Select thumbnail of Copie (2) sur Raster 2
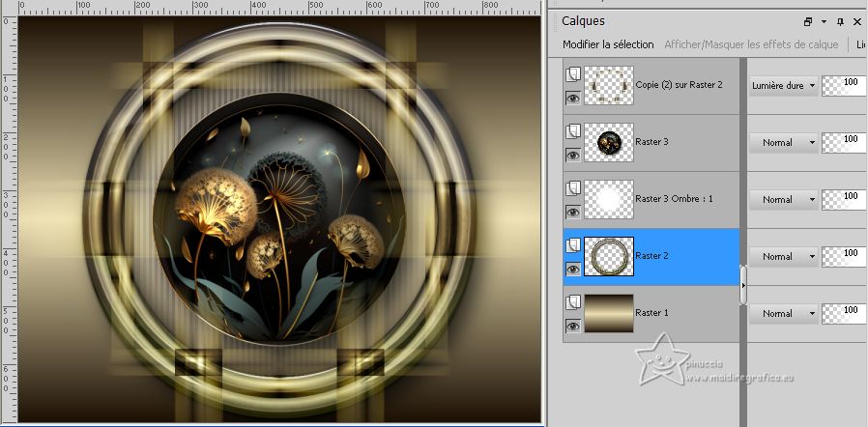The width and height of the screenshot is (868, 427). (609, 86)
